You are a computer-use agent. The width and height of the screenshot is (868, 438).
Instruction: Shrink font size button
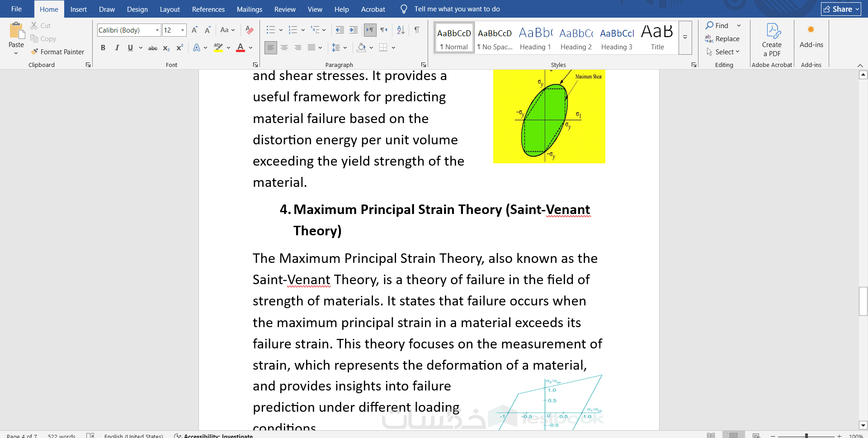coord(208,30)
